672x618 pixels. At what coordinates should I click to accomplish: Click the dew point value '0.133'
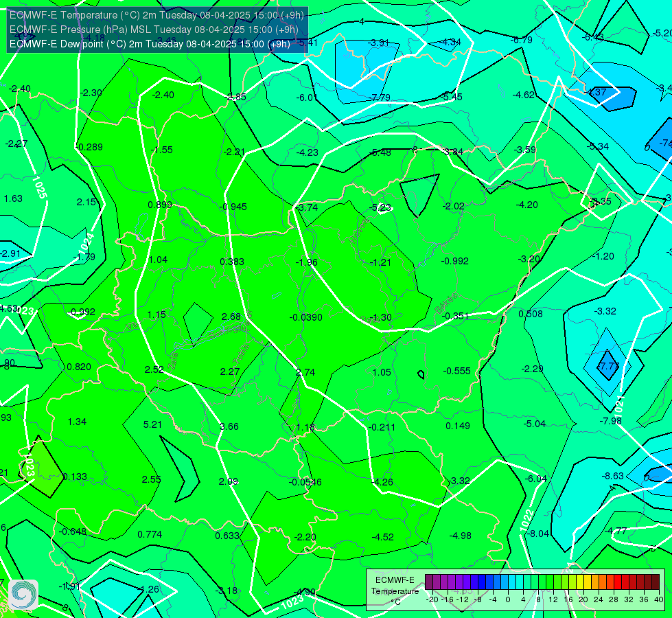tap(75, 477)
